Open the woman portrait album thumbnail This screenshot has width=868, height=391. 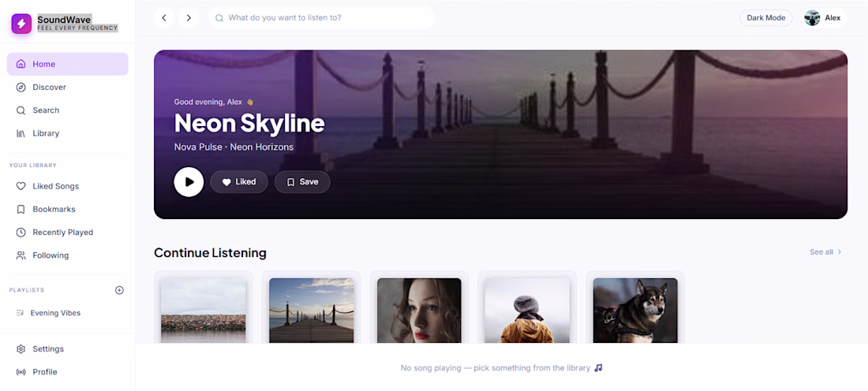tap(419, 311)
